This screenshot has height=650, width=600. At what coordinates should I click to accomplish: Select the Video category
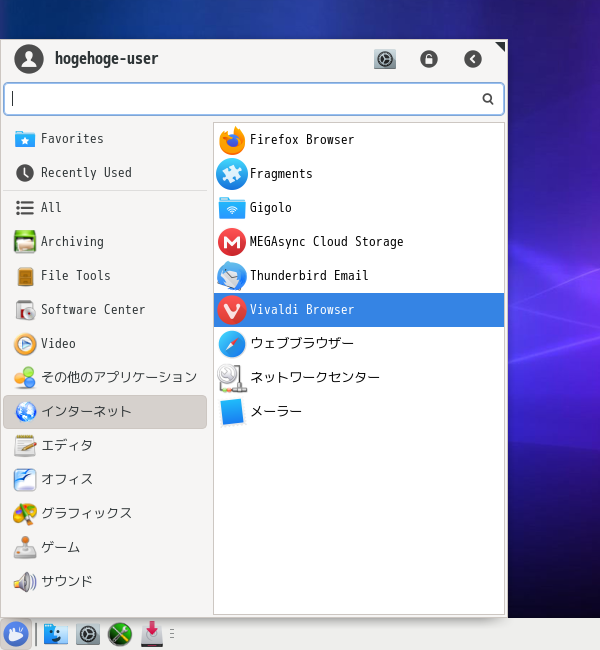pyautogui.click(x=105, y=343)
